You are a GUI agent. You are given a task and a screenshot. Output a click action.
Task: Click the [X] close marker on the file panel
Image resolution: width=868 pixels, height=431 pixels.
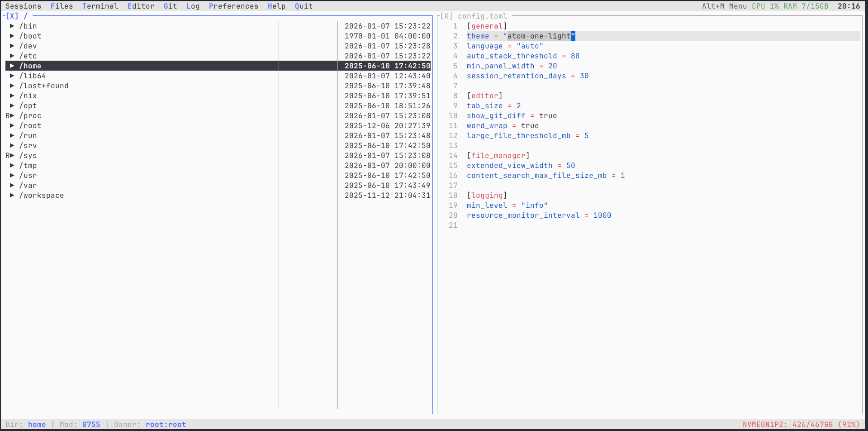(x=12, y=16)
